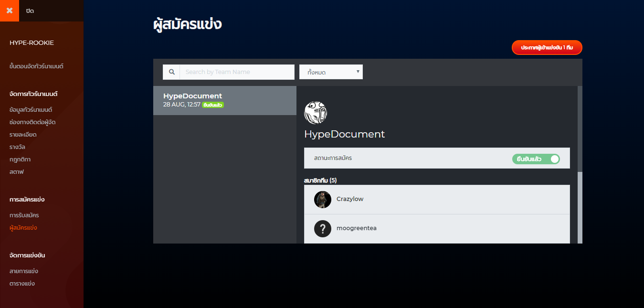Click the orange X close icon

tap(10, 11)
